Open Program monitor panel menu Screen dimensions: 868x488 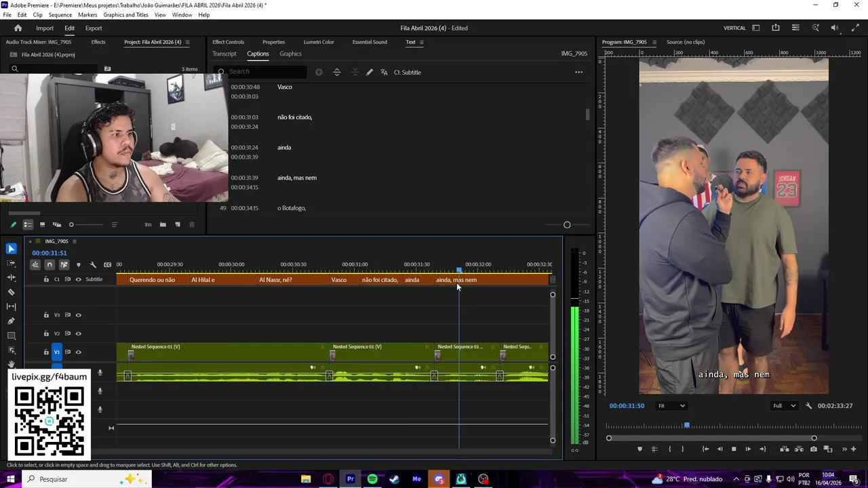point(654,42)
